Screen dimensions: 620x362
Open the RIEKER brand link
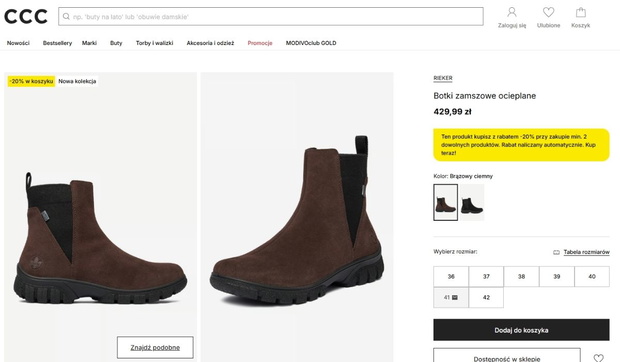[443, 78]
